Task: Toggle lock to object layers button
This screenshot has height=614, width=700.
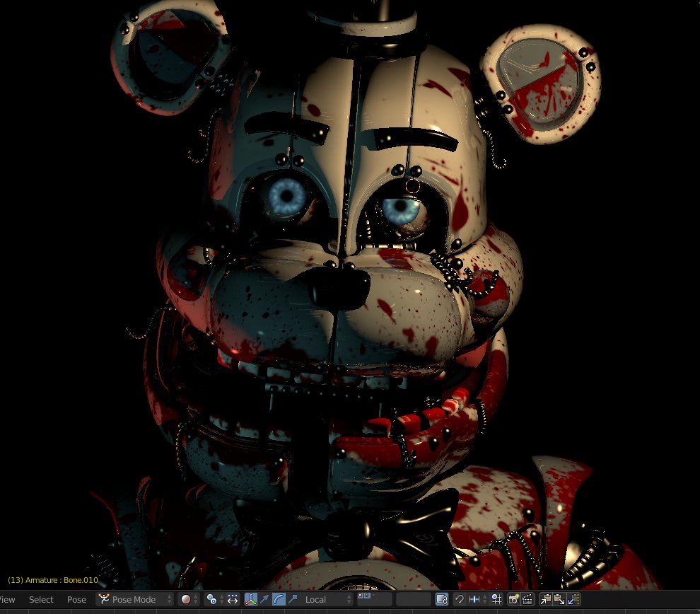Action: (x=442, y=599)
